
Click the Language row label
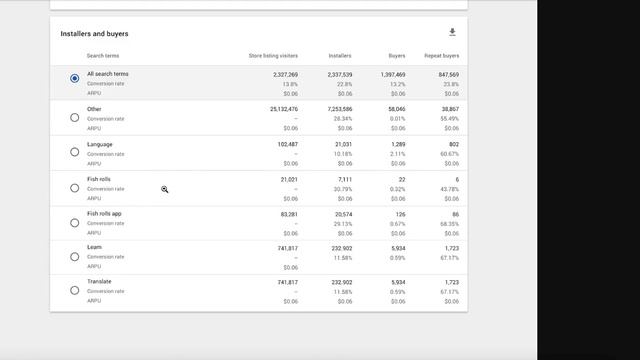point(100,144)
